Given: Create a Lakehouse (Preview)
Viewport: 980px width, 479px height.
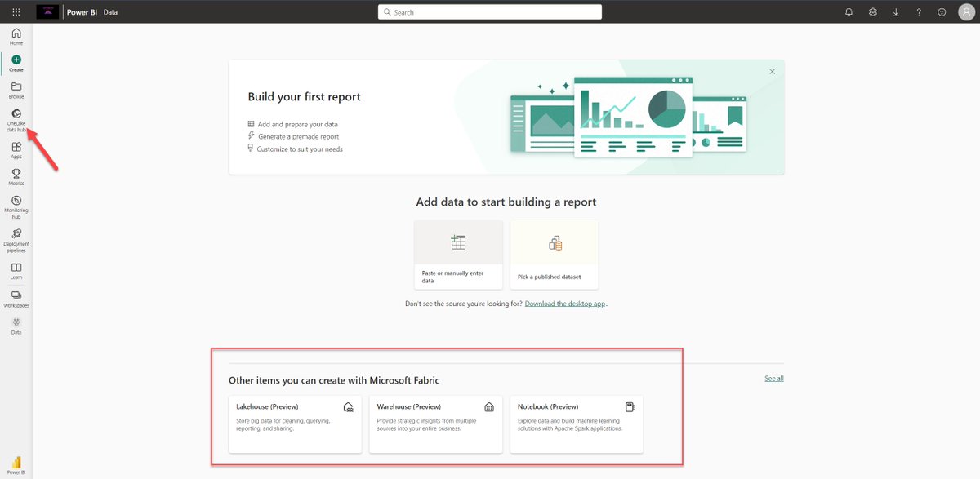Looking at the screenshot, I should tap(295, 424).
